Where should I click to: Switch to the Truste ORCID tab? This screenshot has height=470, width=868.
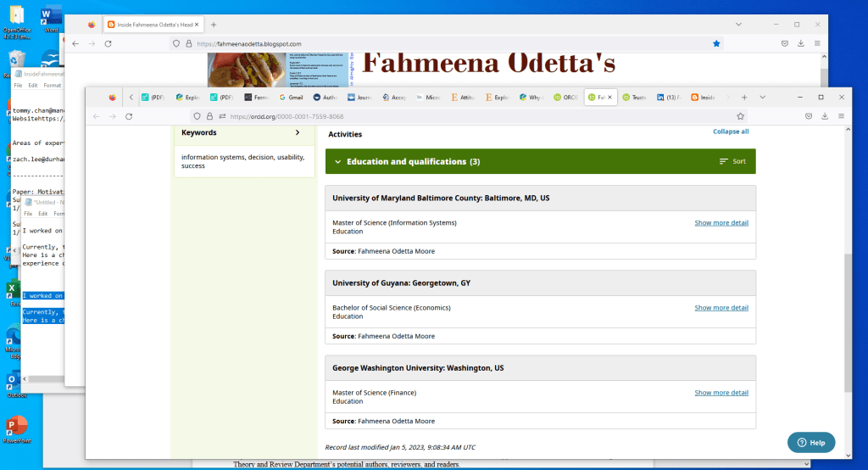pyautogui.click(x=634, y=98)
